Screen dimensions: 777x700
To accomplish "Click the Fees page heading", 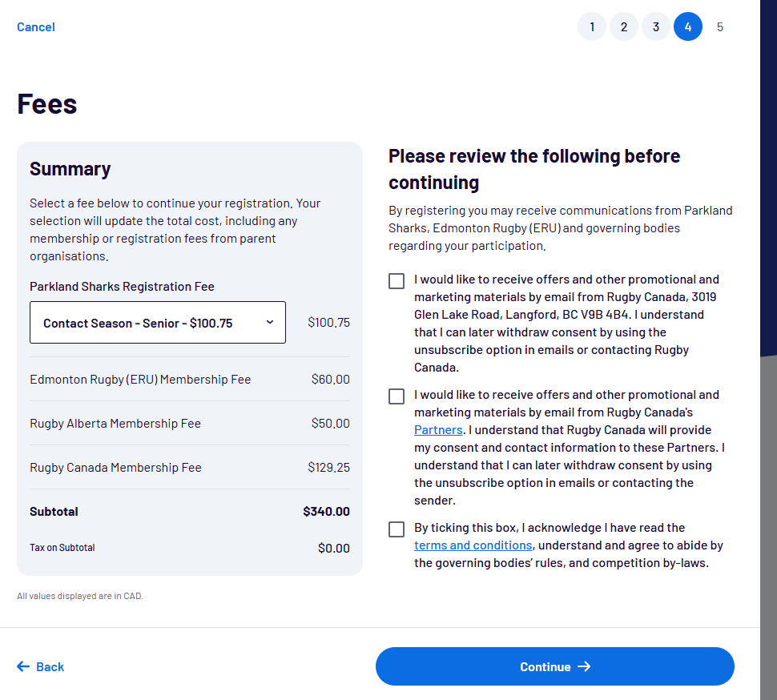I will click(x=47, y=104).
